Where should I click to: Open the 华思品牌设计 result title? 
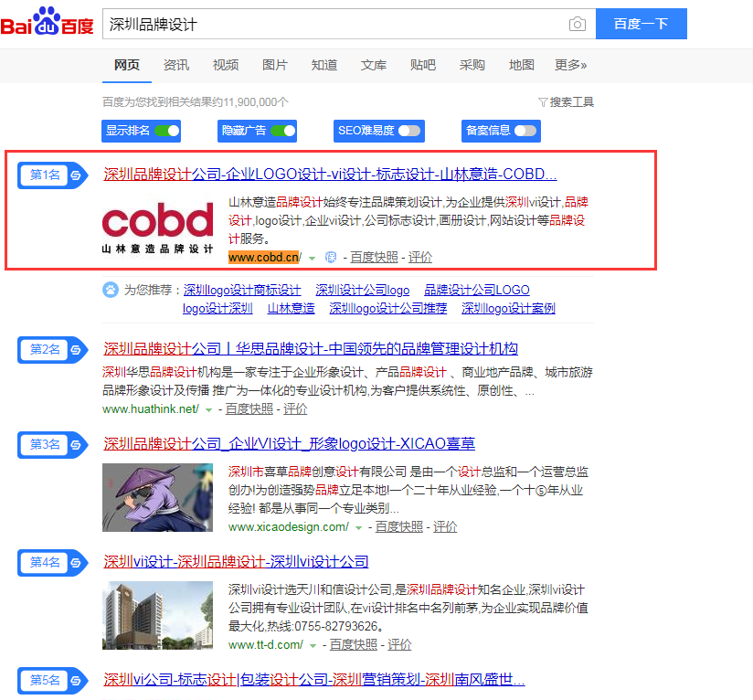tap(310, 348)
